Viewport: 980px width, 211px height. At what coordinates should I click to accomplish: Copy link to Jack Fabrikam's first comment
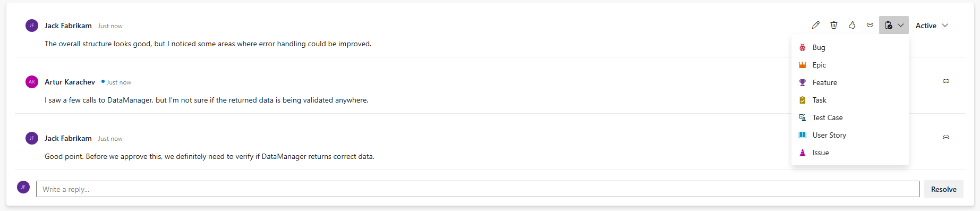pos(870,25)
